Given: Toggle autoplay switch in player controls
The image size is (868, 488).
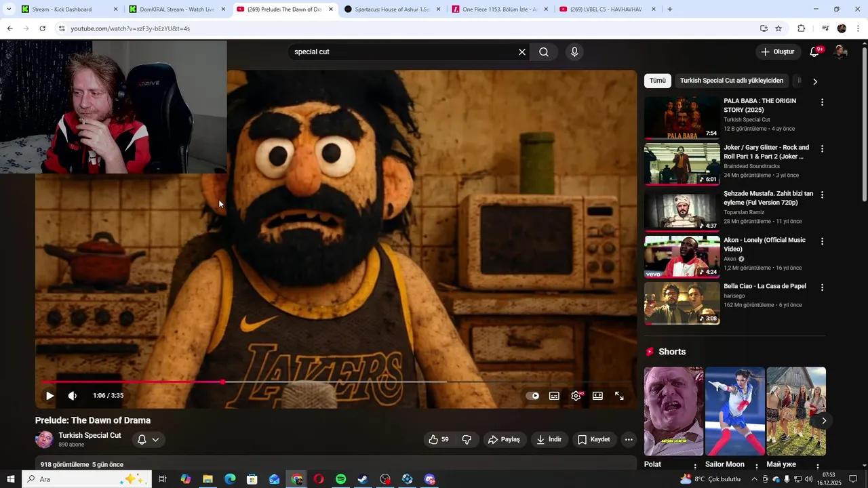Looking at the screenshot, I should tap(533, 396).
